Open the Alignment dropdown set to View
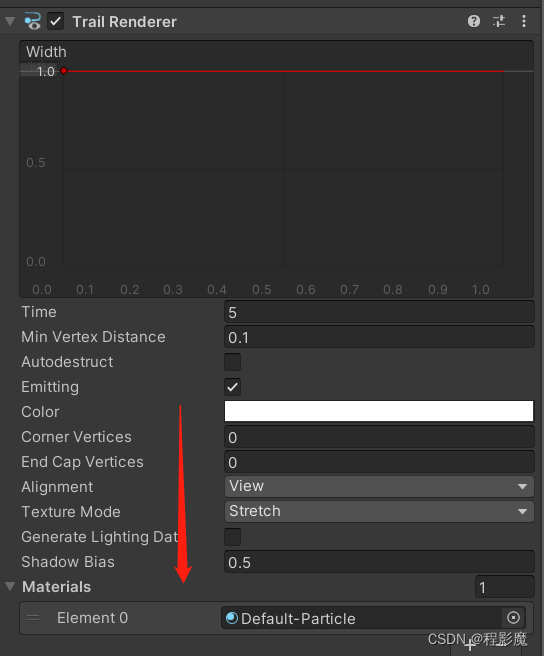Image resolution: width=544 pixels, height=656 pixels. point(379,486)
